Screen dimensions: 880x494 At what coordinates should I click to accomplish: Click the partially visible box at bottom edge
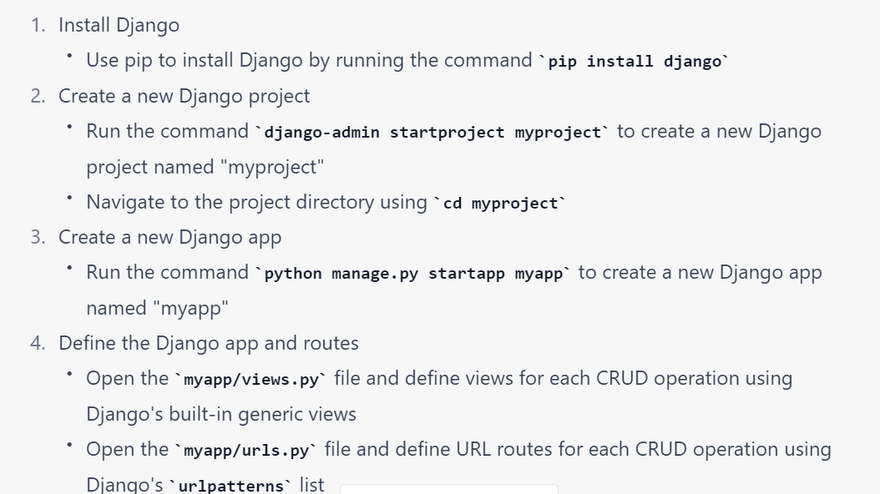point(449,489)
